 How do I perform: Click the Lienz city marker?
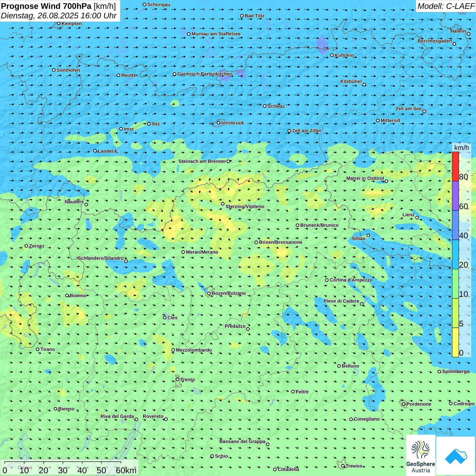(x=417, y=218)
